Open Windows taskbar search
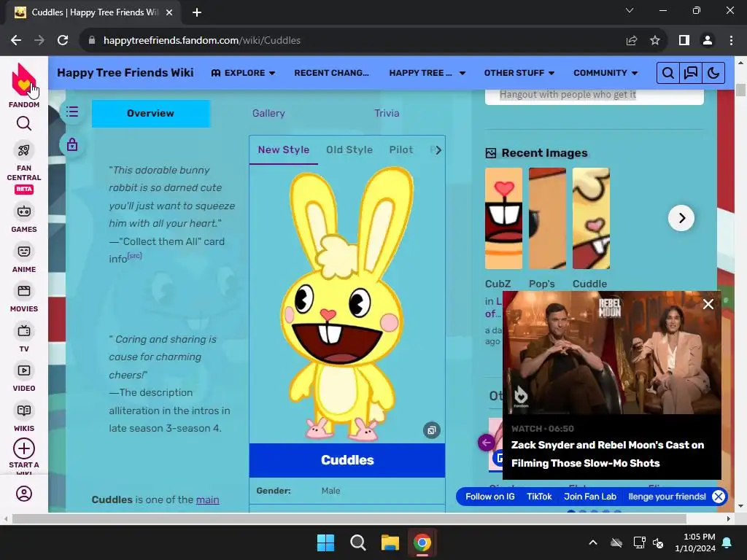Screen dimensions: 747x560 (x=357, y=542)
